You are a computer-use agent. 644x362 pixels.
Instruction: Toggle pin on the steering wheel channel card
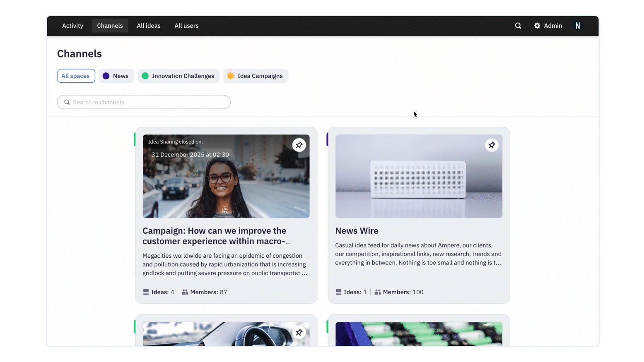pyautogui.click(x=299, y=333)
